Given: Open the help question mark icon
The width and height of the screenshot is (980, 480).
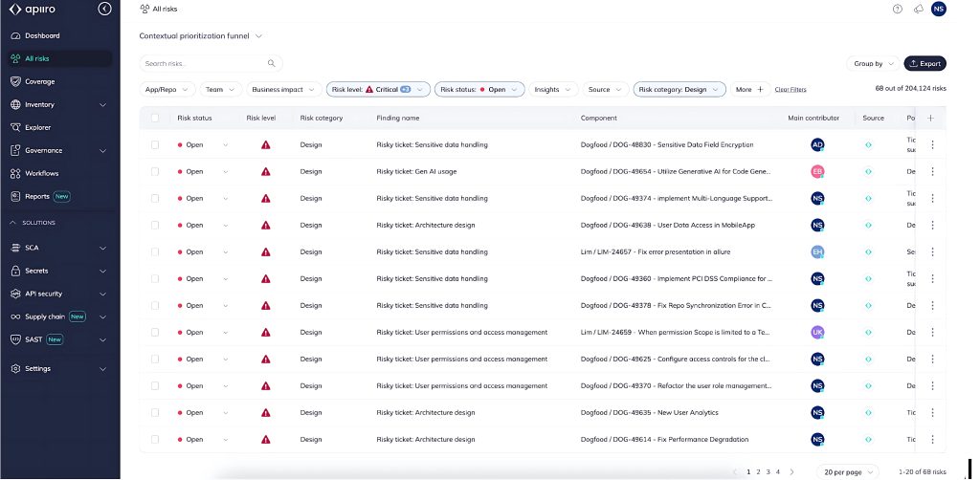Looking at the screenshot, I should point(897,9).
